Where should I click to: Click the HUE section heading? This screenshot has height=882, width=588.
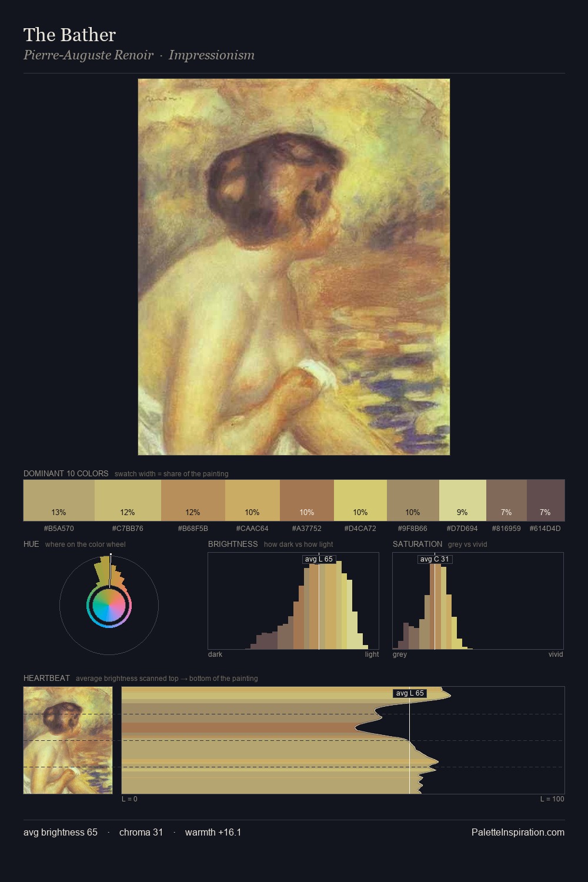31,544
